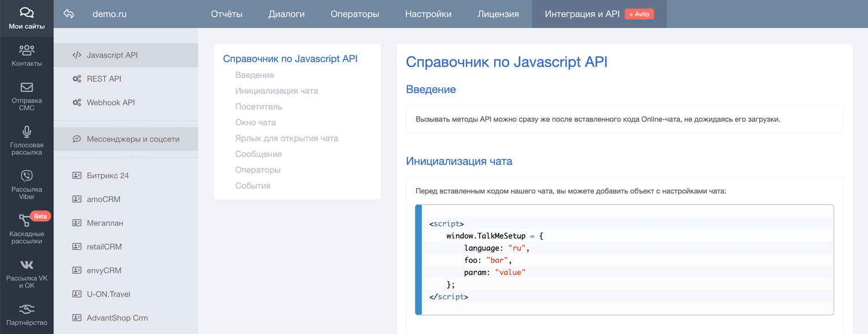Switch to the Отчёты tab
The image size is (868, 334).
point(227,14)
